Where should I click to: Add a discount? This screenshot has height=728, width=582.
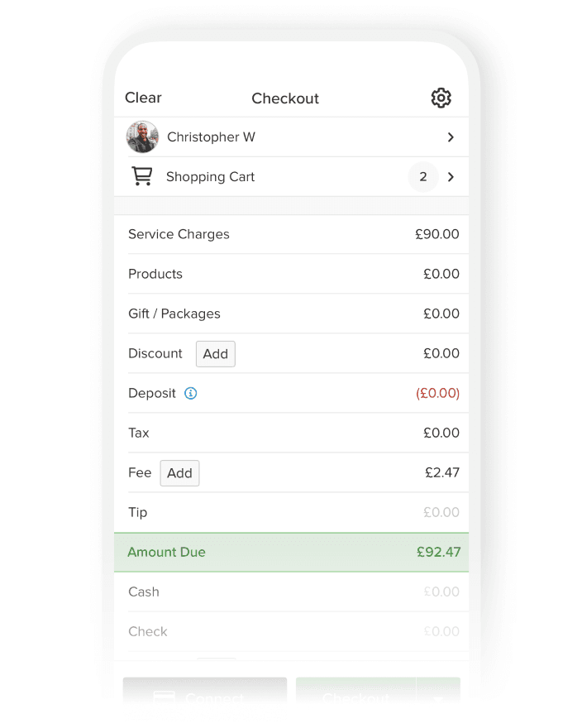[215, 353]
